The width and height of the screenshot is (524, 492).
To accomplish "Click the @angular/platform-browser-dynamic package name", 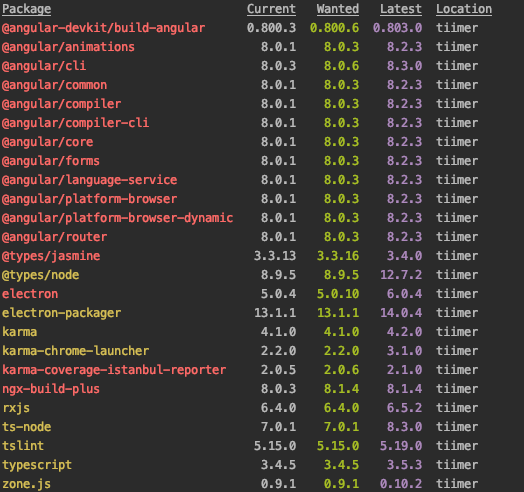I will click(x=117, y=218).
